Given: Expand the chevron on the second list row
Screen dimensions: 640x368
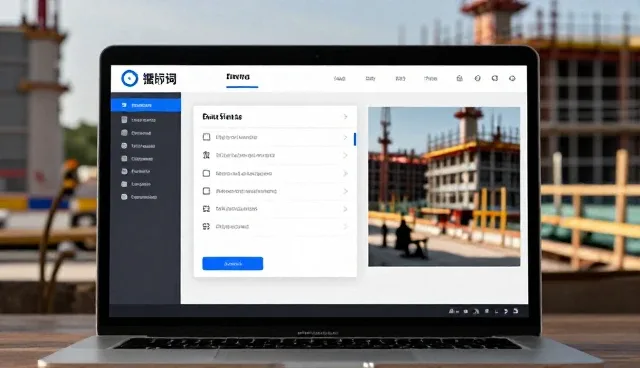Looking at the screenshot, I should 345,155.
